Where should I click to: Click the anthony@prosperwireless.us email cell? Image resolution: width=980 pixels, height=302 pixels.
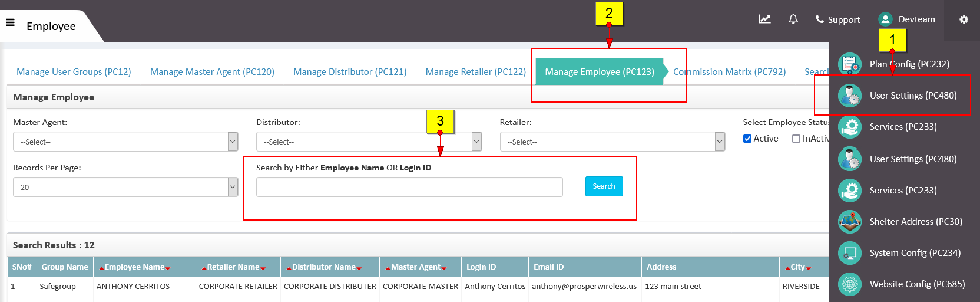(x=584, y=287)
